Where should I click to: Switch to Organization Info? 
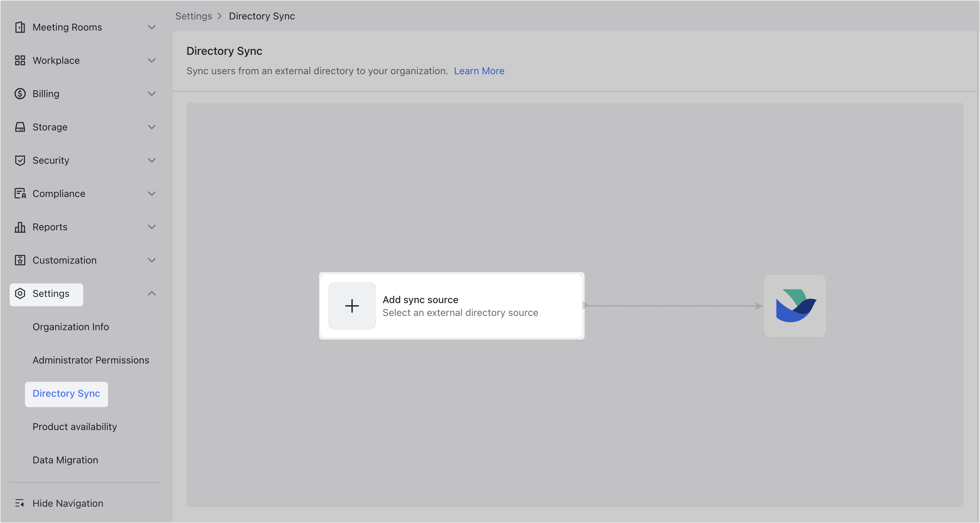click(70, 327)
